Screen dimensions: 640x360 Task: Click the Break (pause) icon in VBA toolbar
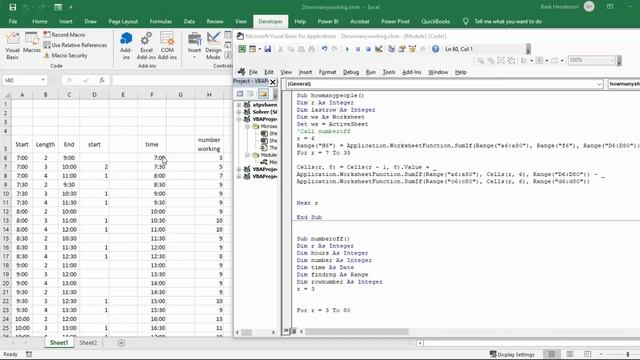coord(358,49)
